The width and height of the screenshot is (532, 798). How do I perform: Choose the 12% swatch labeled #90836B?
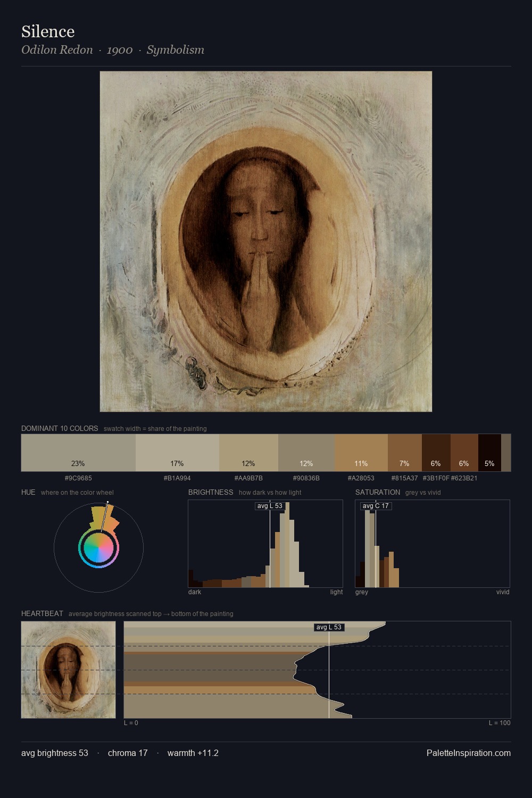click(x=306, y=453)
